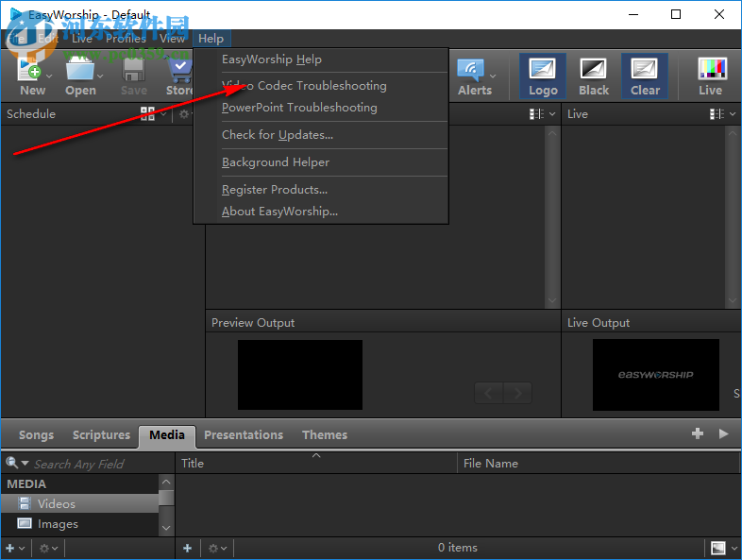742x560 pixels.
Task: Toggle the Clear output button
Action: (x=645, y=76)
